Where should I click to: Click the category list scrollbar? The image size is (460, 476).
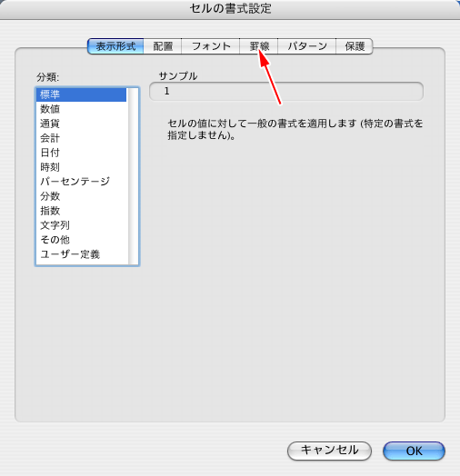point(133,176)
